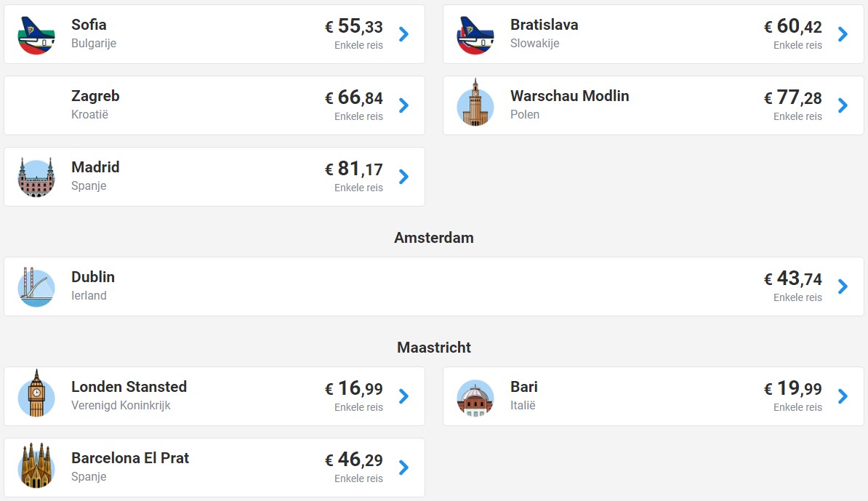The image size is (868, 501).
Task: Click the Madrid palace icon
Action: [x=36, y=177]
